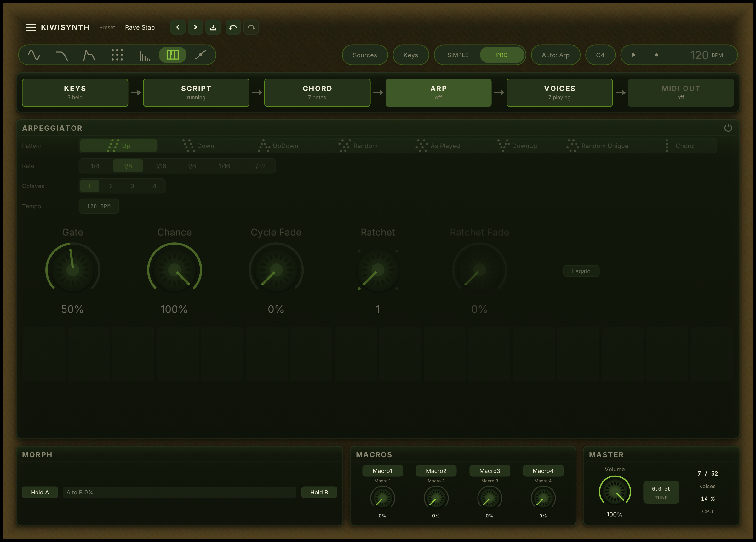Toggle the arpeggiator power icon

coord(728,128)
